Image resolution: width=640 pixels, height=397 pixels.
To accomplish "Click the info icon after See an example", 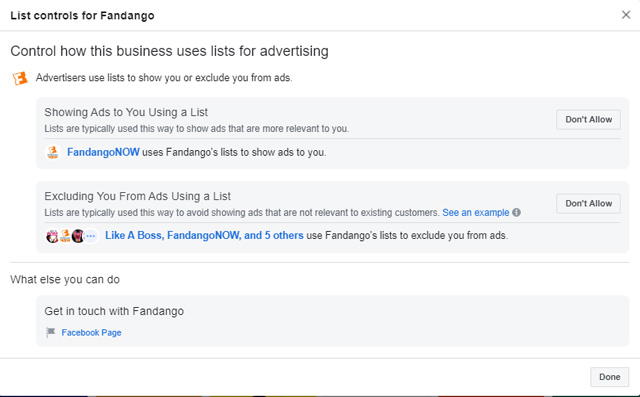I will (x=516, y=213).
